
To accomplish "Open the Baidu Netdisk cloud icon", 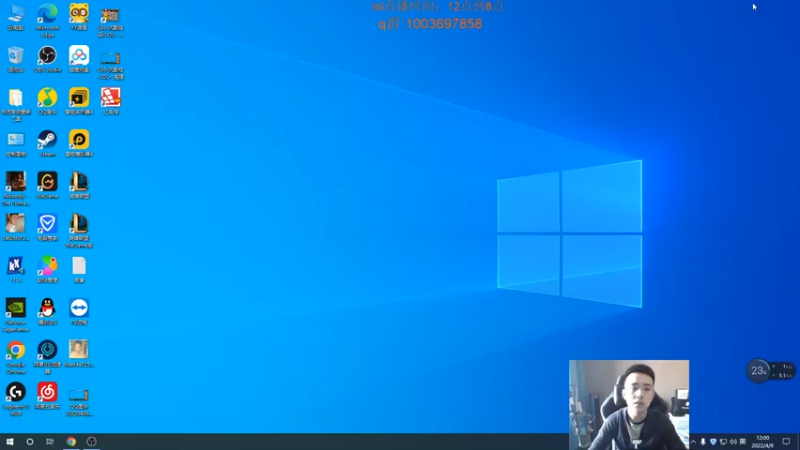I will (x=79, y=60).
